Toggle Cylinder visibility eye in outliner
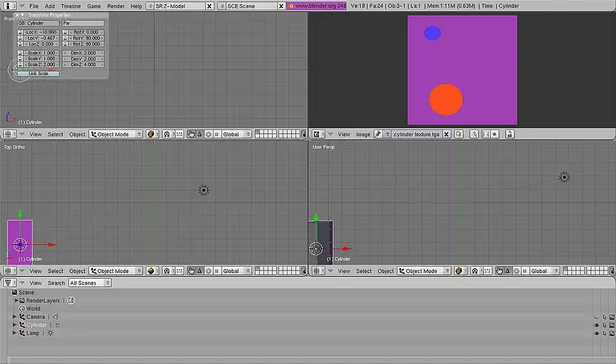Image resolution: width=616 pixels, height=364 pixels. 596,325
